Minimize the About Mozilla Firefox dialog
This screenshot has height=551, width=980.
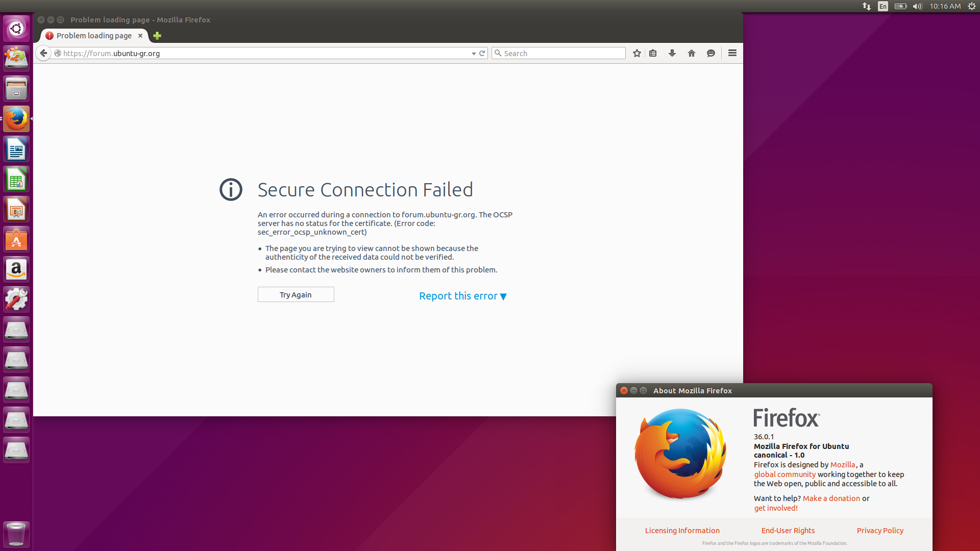tap(633, 390)
